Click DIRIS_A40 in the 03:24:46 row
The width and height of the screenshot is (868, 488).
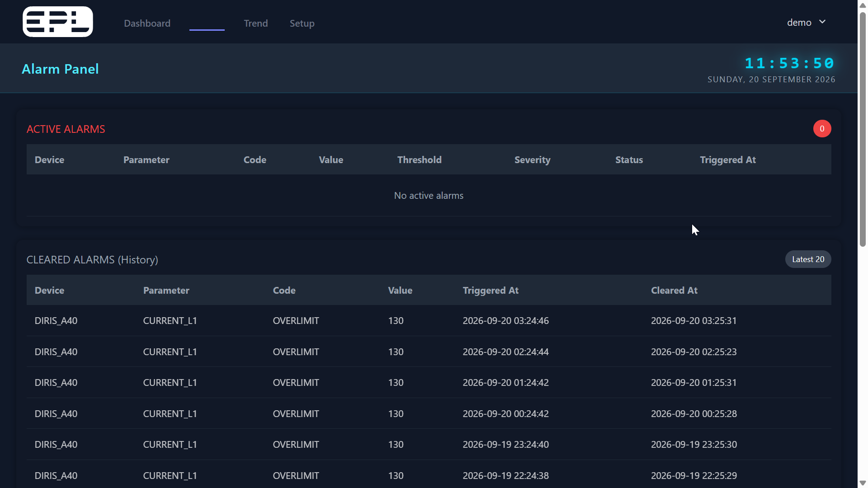click(56, 321)
